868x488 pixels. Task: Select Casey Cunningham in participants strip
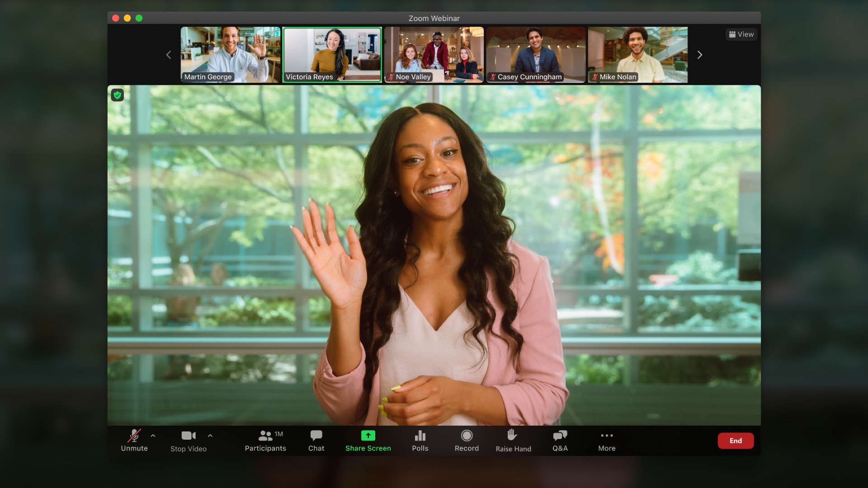pyautogui.click(x=535, y=55)
